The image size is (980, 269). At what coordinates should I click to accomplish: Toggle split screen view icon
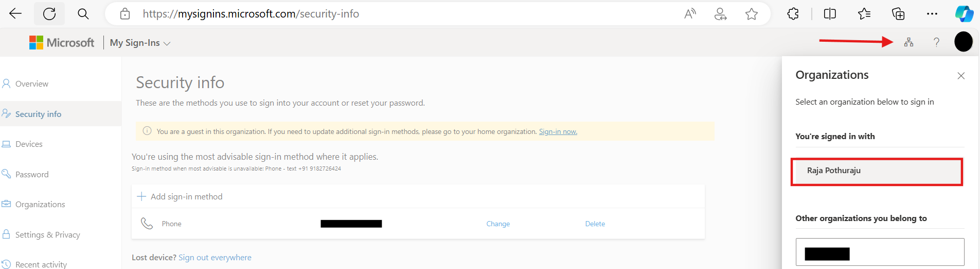829,14
